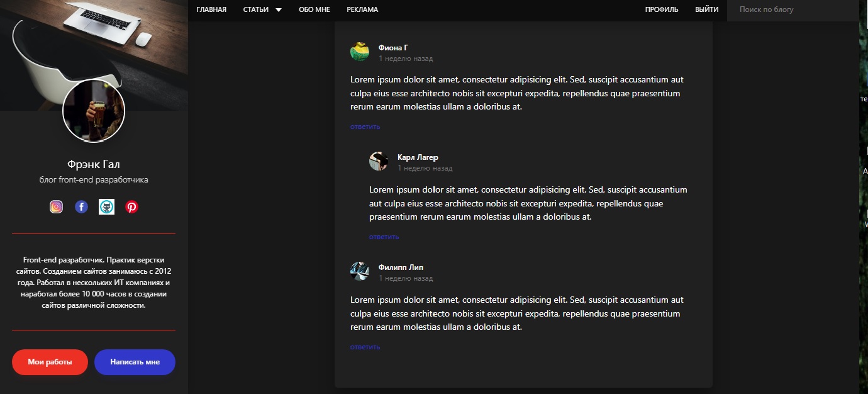Go to the РЕКЛАМА page
Screen dimensions: 868x394
[362, 10]
